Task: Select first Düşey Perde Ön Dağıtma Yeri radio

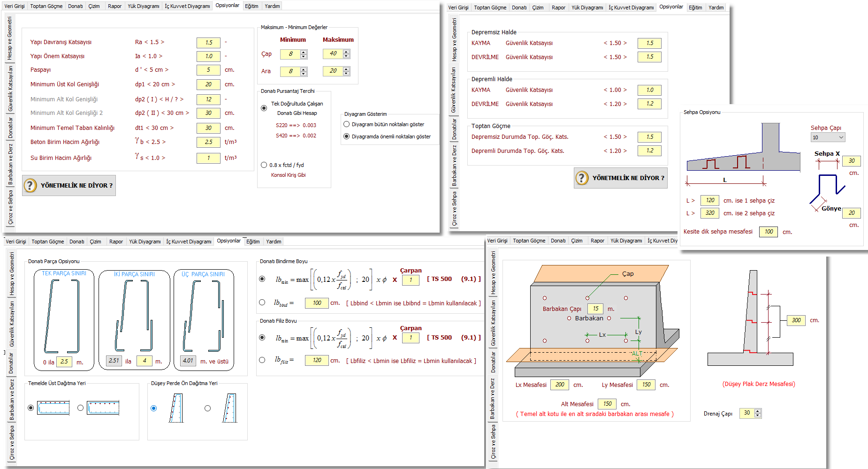Action: [x=153, y=408]
